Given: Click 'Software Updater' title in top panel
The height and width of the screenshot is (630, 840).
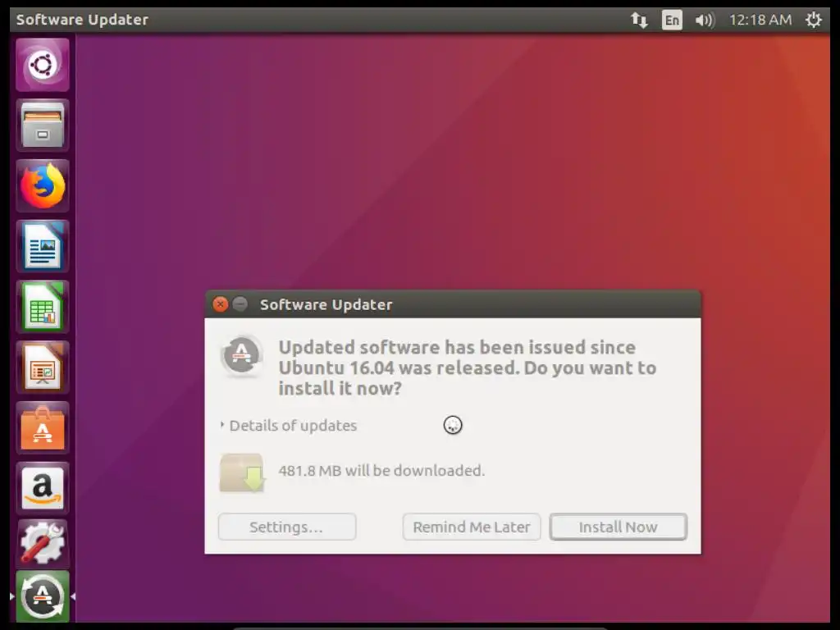Looking at the screenshot, I should [x=82, y=20].
